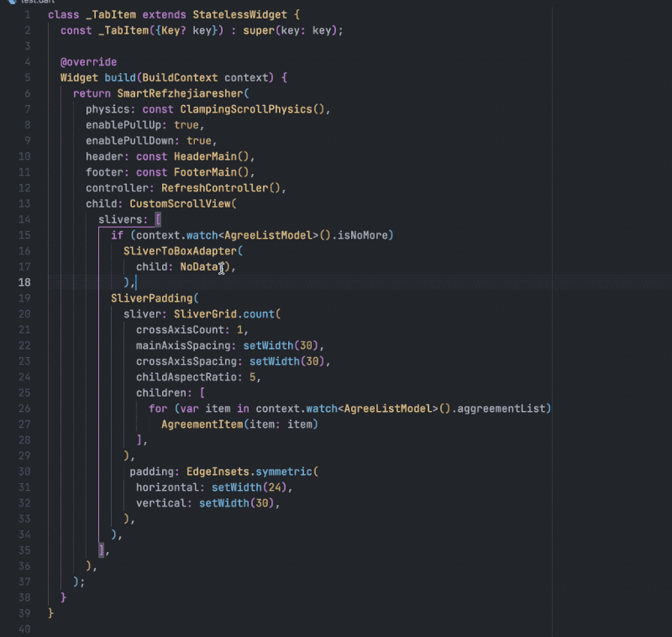
Task: Click setWidth on the crossAxisSpacing line
Action: coord(275,361)
